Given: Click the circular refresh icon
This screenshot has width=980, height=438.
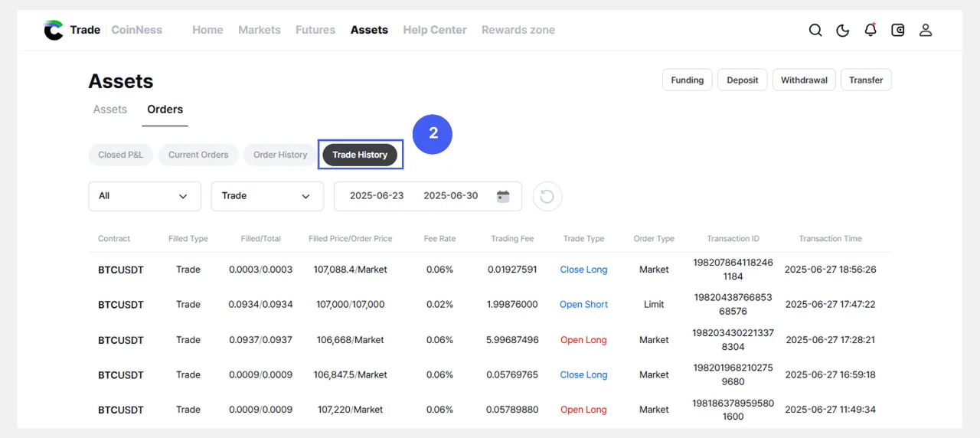Looking at the screenshot, I should 547,196.
